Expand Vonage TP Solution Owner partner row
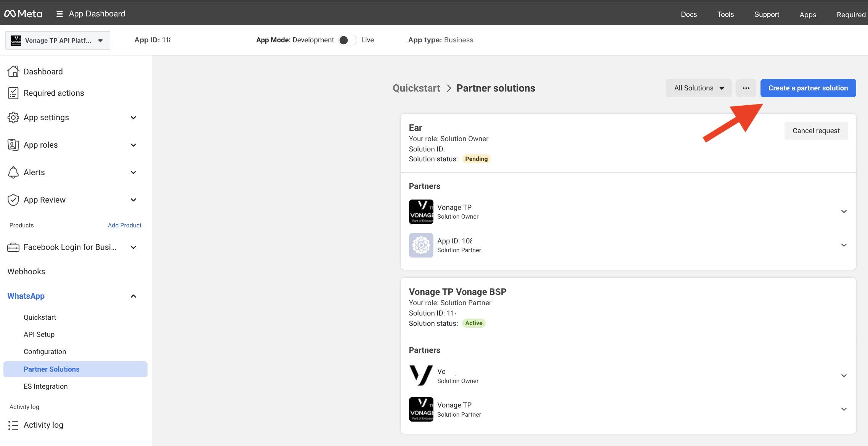The width and height of the screenshot is (868, 446). (844, 211)
